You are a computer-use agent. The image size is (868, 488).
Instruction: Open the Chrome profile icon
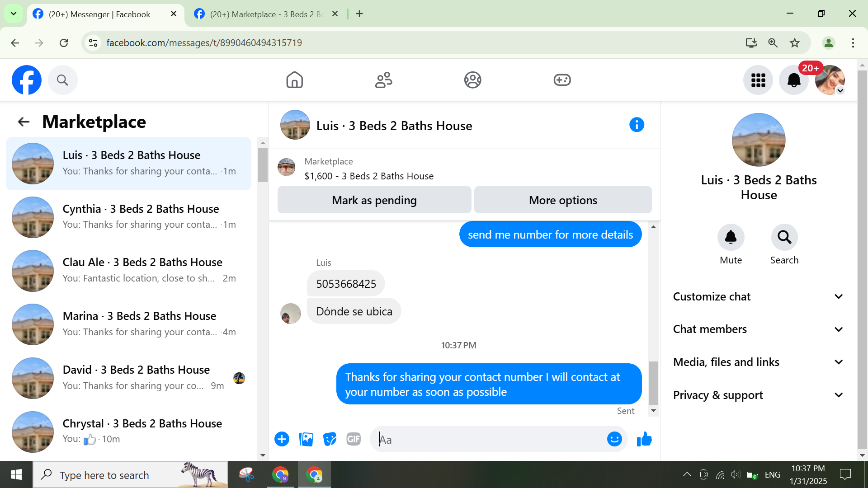(x=829, y=43)
